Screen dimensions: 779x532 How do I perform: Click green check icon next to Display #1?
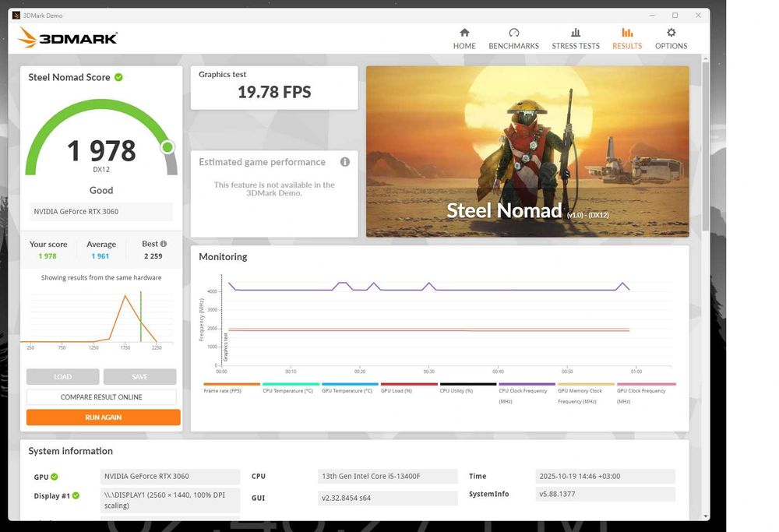tap(76, 495)
